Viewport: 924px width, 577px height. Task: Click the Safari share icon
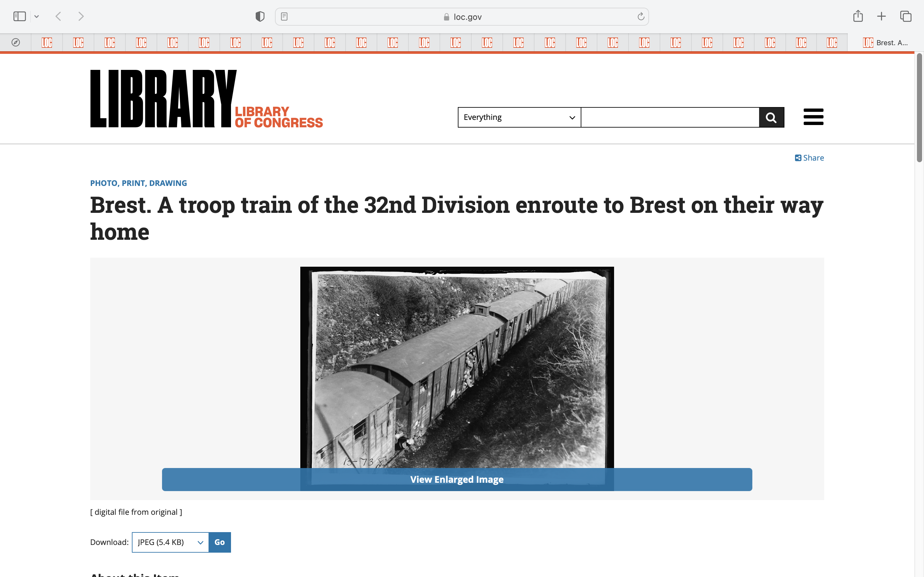tap(858, 16)
